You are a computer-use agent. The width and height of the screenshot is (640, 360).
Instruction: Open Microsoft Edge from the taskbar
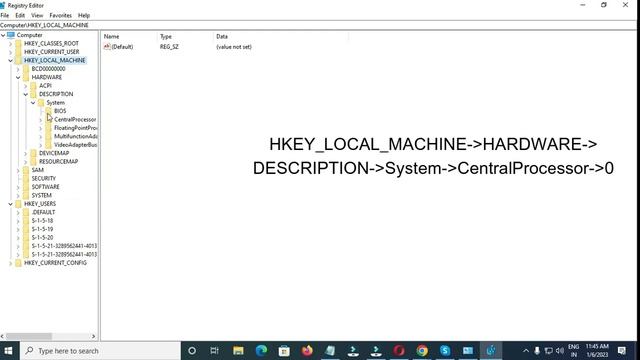(x=261, y=351)
